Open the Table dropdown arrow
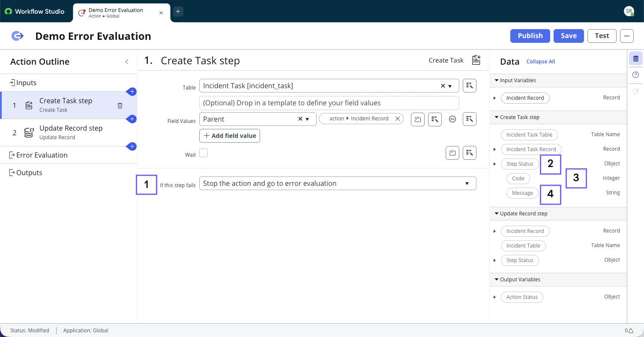This screenshot has width=644, height=337. [x=450, y=86]
